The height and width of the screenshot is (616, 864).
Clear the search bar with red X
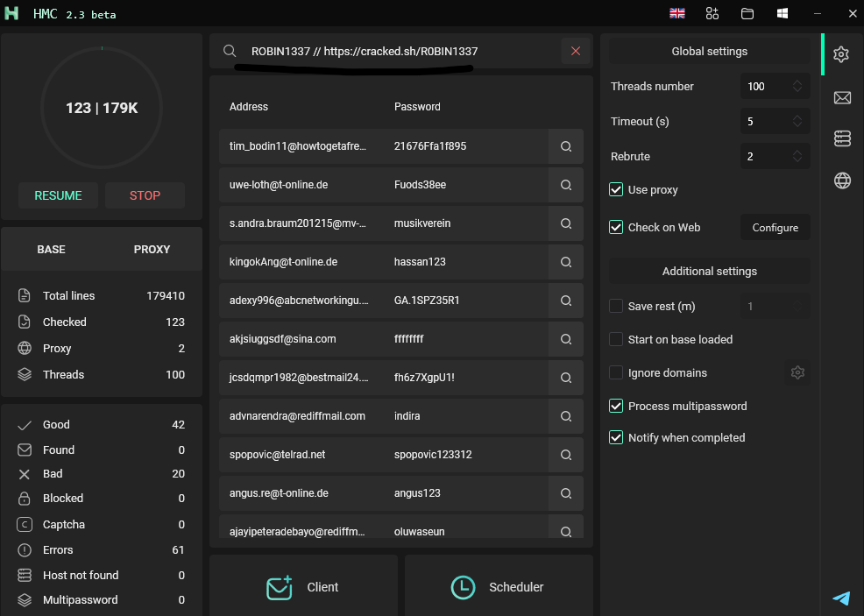click(x=576, y=52)
